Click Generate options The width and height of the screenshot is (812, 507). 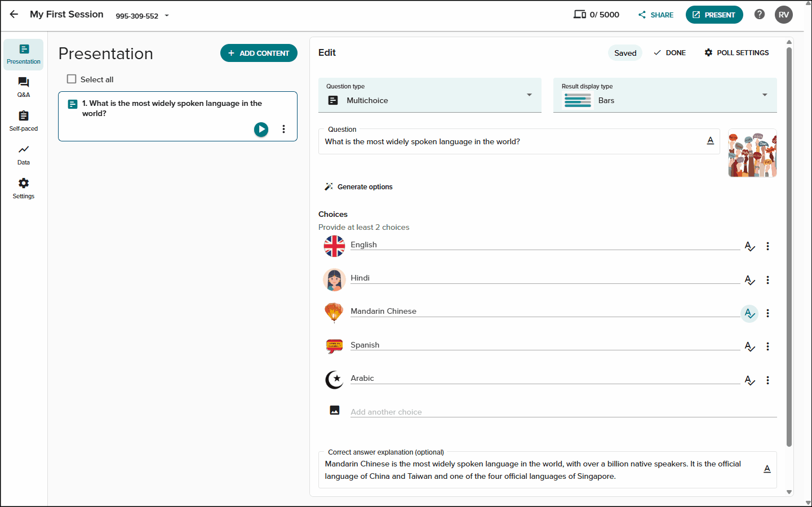[358, 186]
